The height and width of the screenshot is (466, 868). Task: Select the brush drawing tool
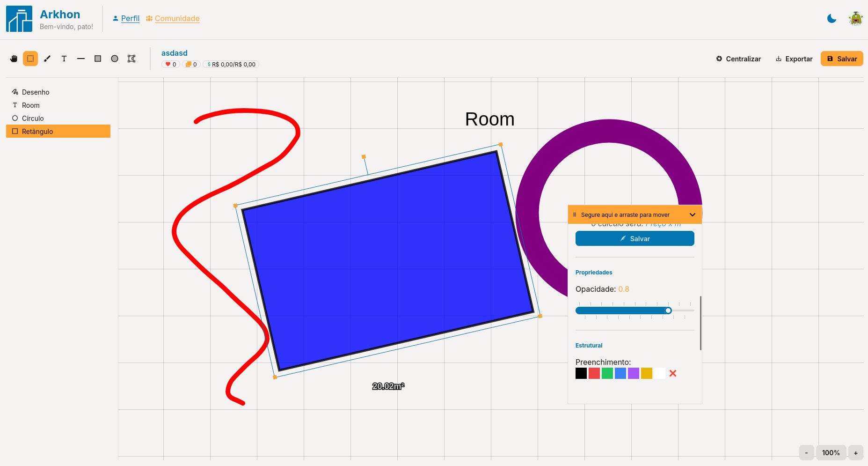[x=47, y=59]
